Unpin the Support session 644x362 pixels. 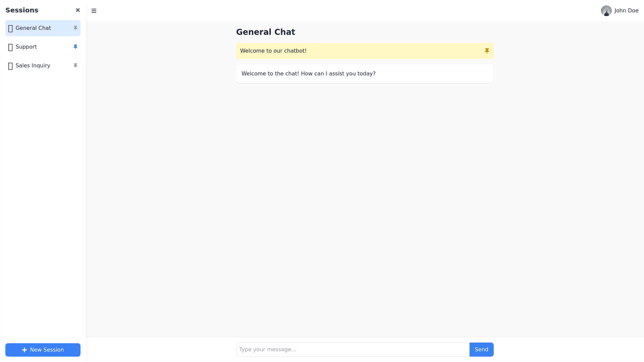[75, 47]
